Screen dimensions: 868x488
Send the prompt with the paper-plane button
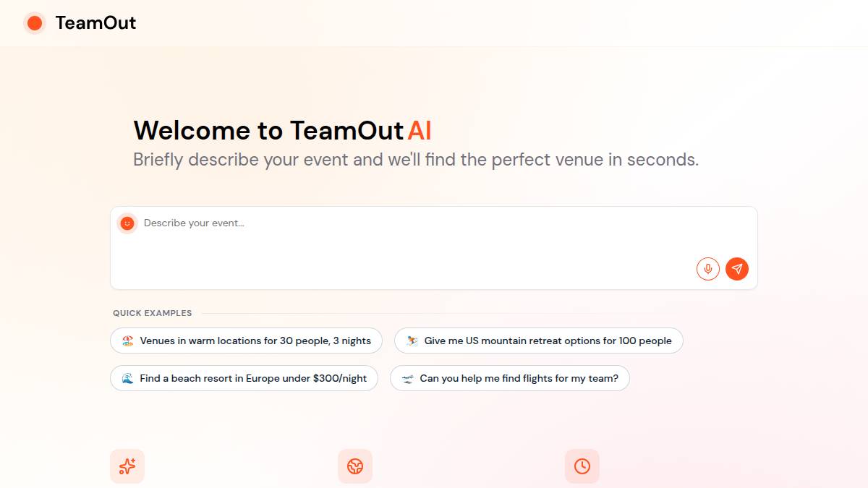pyautogui.click(x=737, y=269)
